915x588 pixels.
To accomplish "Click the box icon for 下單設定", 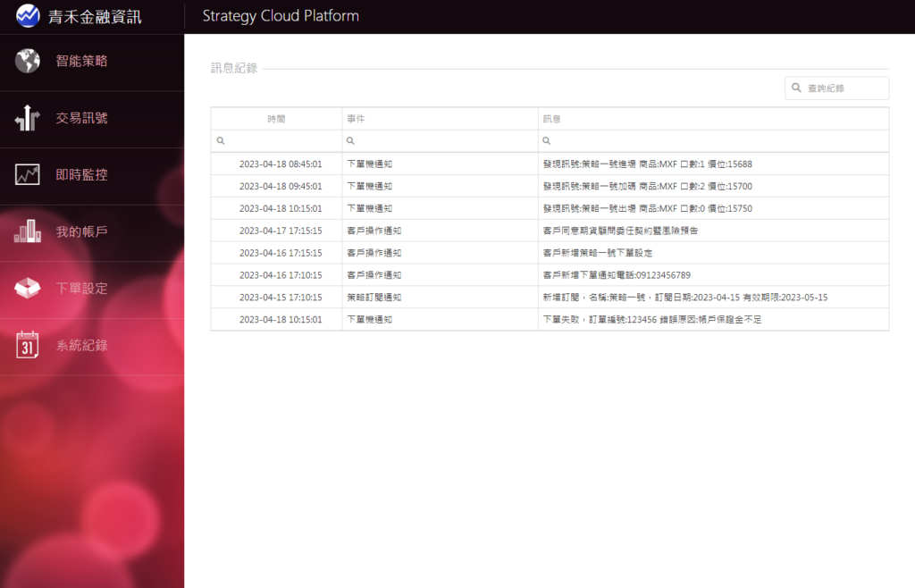I will [x=28, y=288].
